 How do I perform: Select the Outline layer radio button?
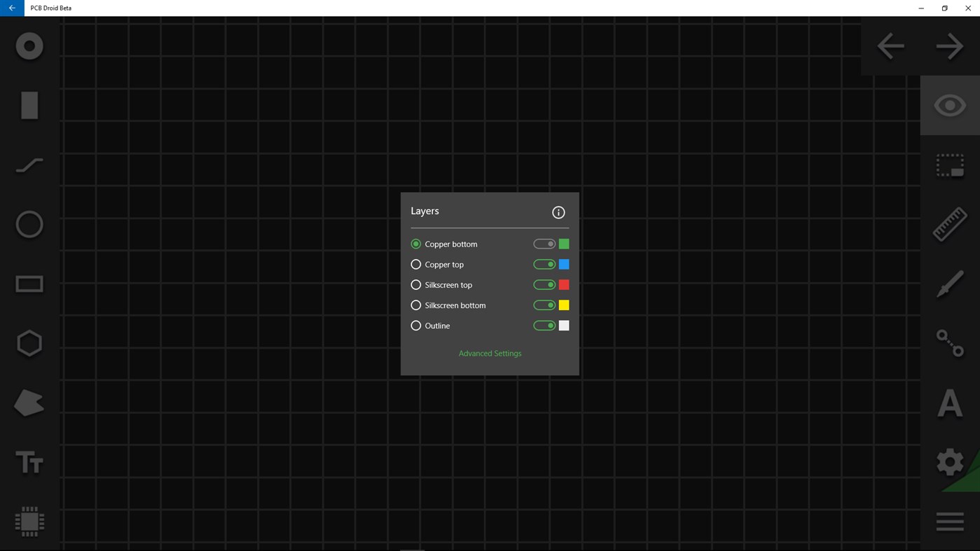click(x=416, y=325)
